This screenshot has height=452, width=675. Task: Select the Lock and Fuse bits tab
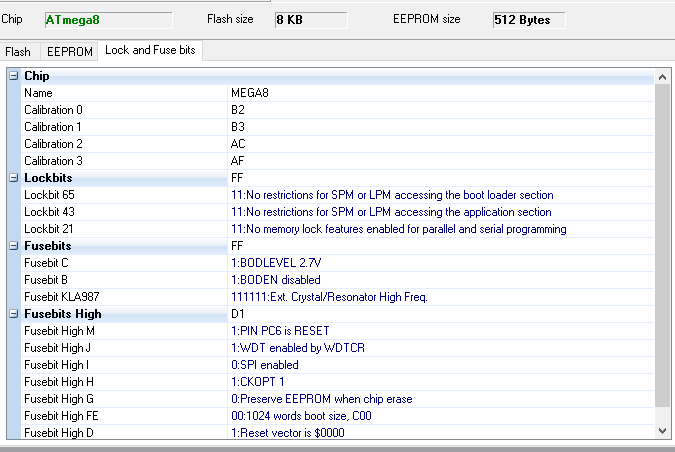pos(150,50)
